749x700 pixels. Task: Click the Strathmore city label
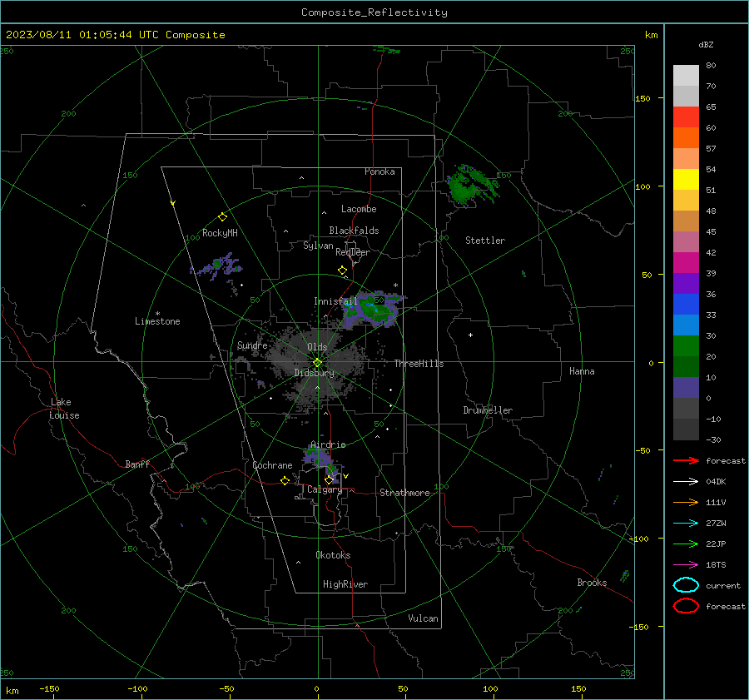pyautogui.click(x=404, y=493)
